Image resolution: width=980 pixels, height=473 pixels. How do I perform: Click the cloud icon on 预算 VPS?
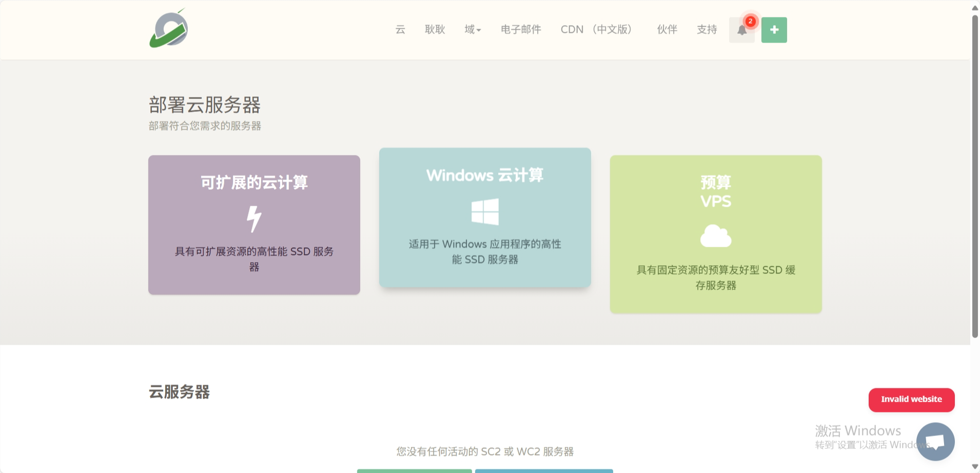pyautogui.click(x=715, y=236)
